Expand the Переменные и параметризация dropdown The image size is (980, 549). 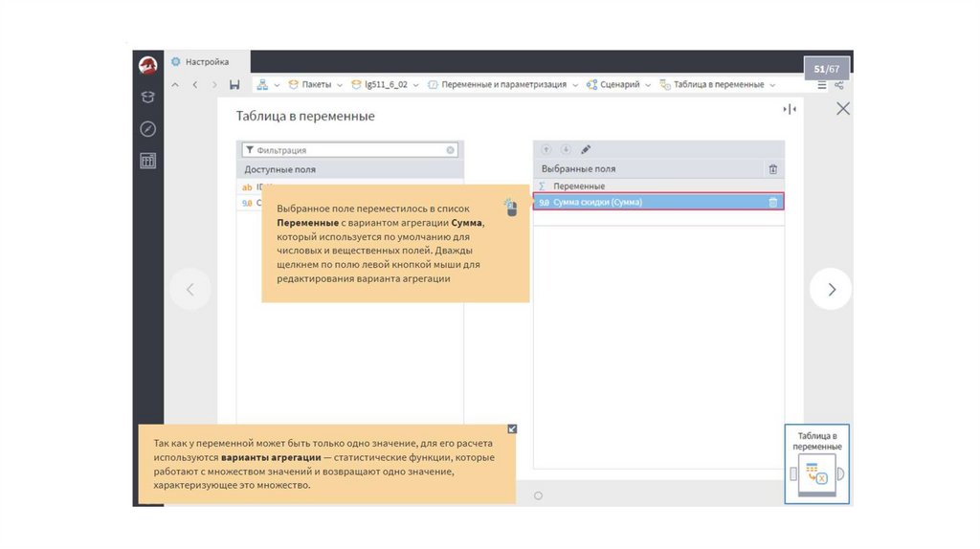coord(574,85)
